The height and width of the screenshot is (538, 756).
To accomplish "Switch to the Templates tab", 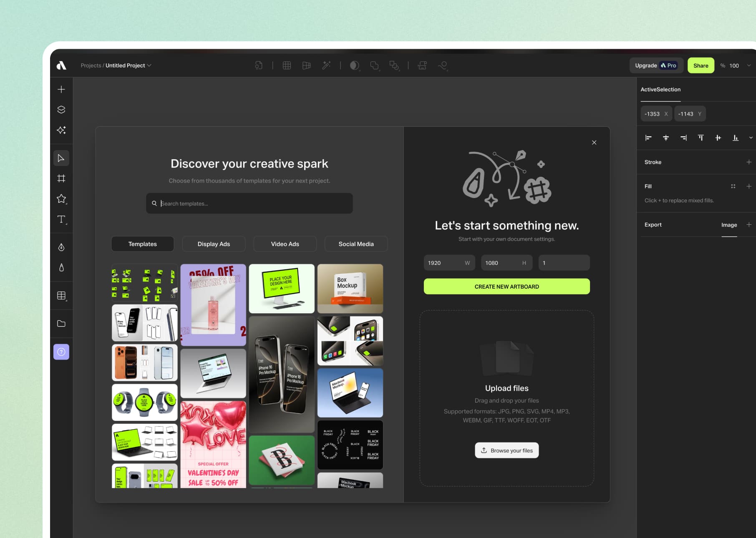I will [143, 244].
